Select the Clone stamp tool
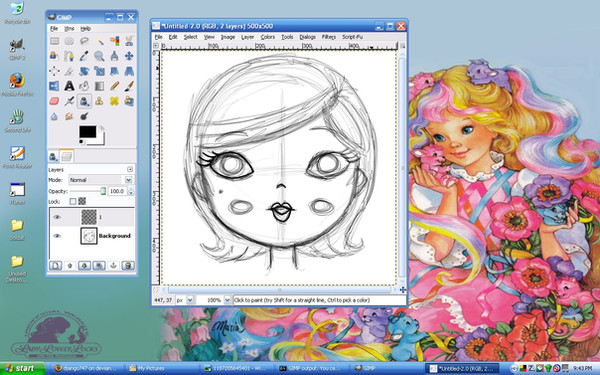Screen dimensions: 600x375 coord(99,101)
